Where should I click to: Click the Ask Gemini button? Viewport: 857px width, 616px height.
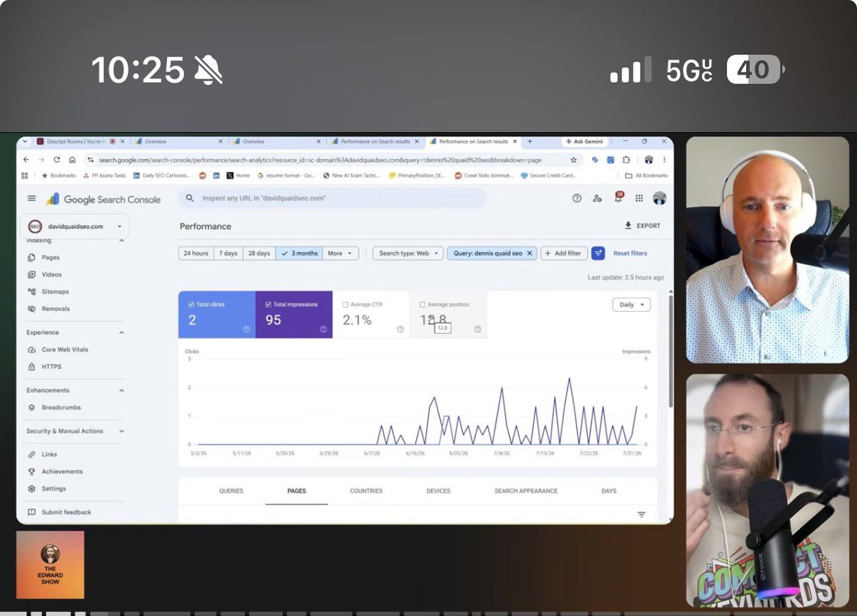pos(585,141)
